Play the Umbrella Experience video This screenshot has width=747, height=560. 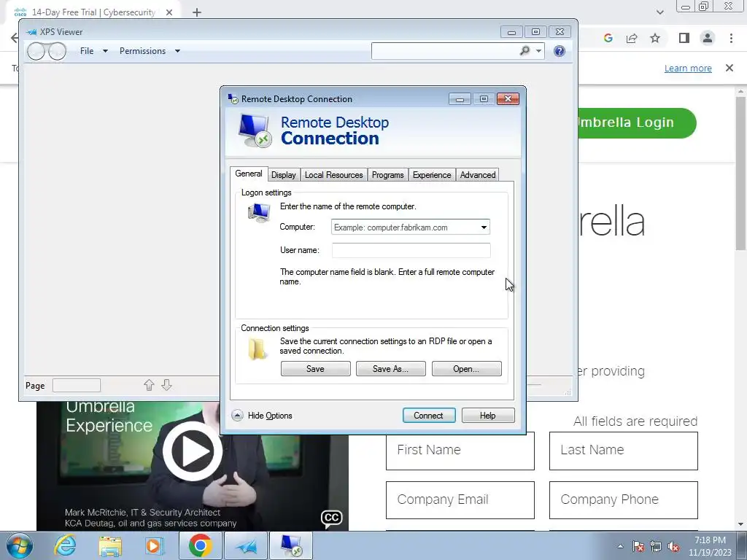tap(193, 451)
